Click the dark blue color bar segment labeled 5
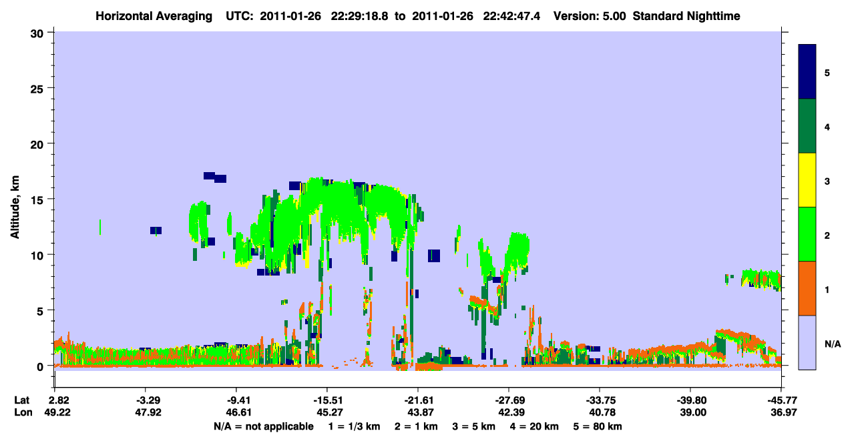Image resolution: width=868 pixels, height=445 pixels. [807, 72]
